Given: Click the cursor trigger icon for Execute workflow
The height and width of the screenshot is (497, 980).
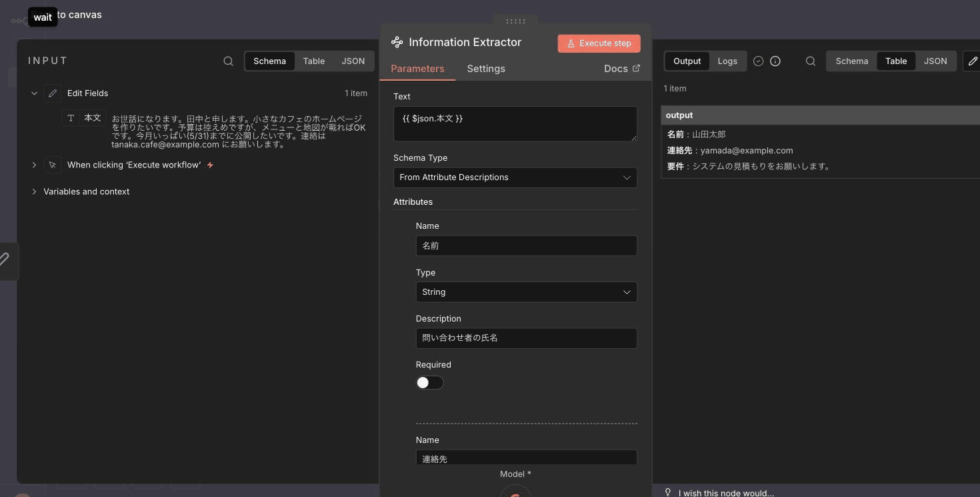Looking at the screenshot, I should click(53, 165).
